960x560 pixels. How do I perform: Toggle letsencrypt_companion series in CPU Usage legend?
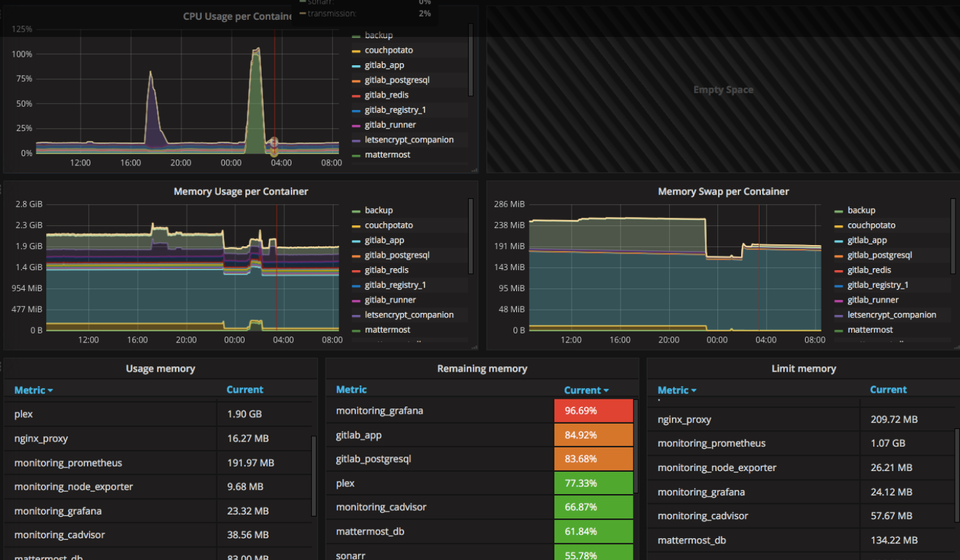[x=409, y=140]
